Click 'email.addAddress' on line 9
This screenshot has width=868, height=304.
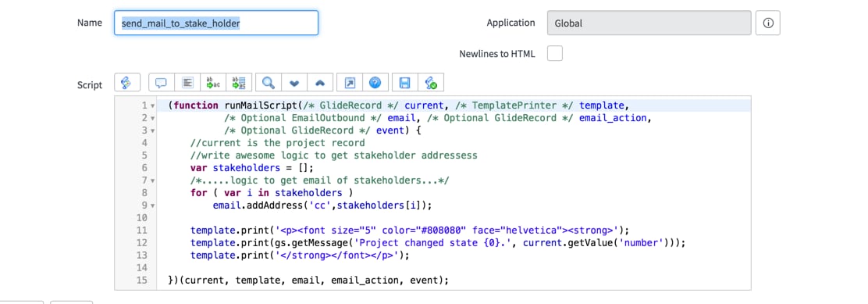[x=258, y=206]
